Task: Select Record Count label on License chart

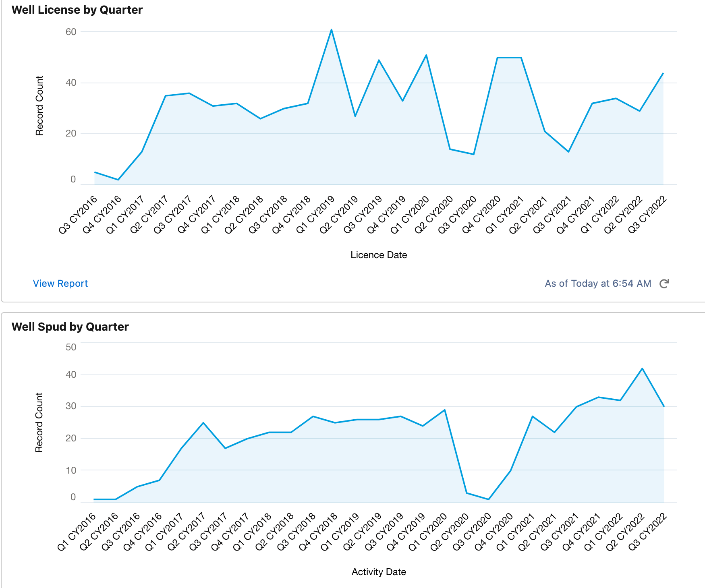Action: 39,106
